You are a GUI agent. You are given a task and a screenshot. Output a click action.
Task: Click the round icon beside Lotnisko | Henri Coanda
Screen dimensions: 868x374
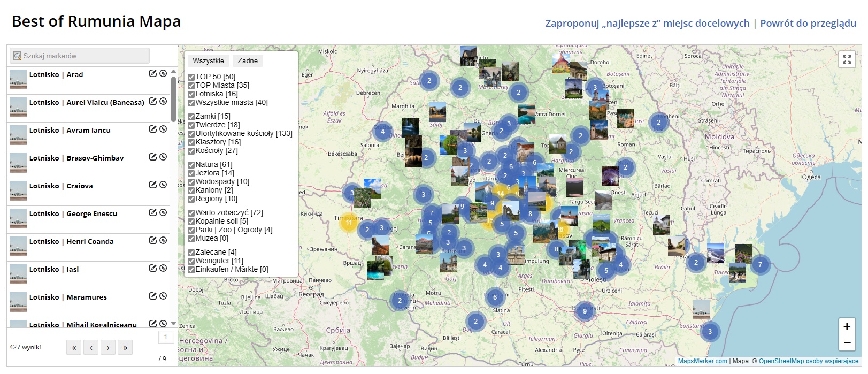point(163,240)
